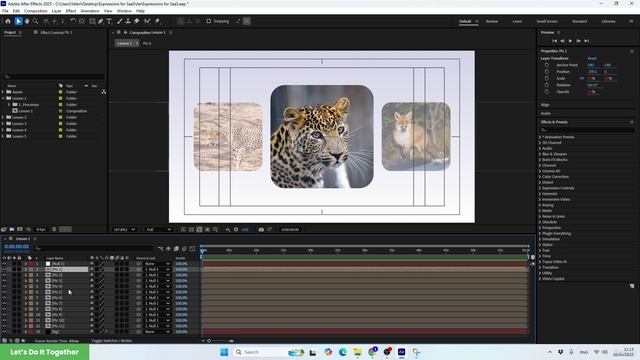Click the previous frame button in Preview

click(562, 41)
